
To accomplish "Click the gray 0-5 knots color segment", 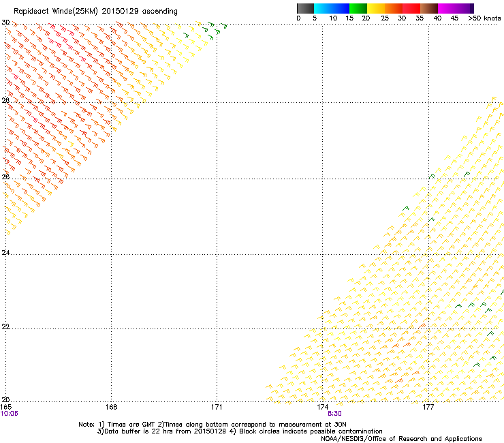I will point(305,8).
